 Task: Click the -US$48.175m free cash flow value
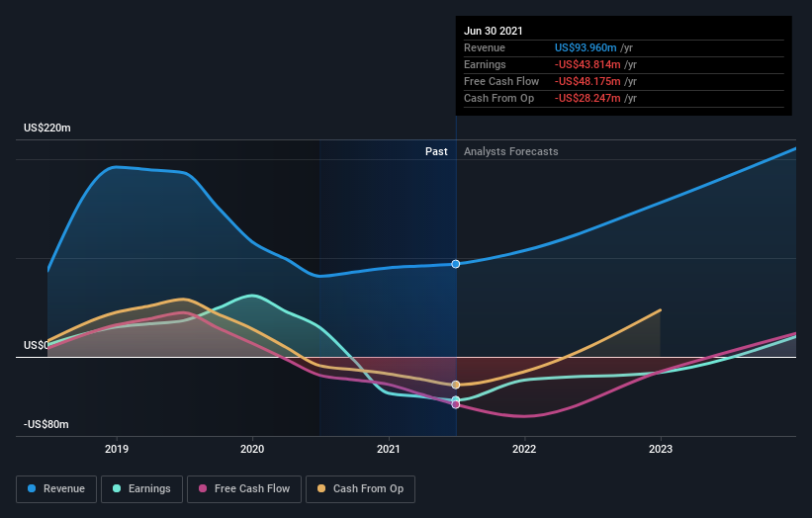(x=587, y=81)
